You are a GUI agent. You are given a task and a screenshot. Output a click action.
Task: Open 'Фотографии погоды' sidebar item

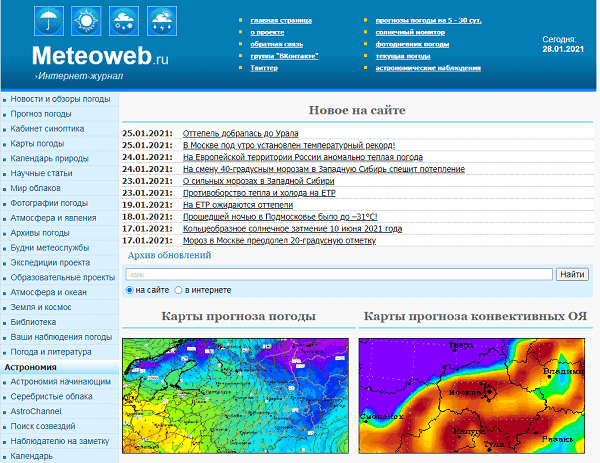(49, 203)
